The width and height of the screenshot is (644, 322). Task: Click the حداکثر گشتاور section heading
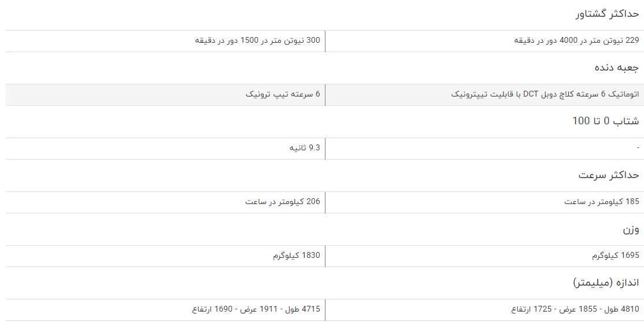[x=606, y=14]
